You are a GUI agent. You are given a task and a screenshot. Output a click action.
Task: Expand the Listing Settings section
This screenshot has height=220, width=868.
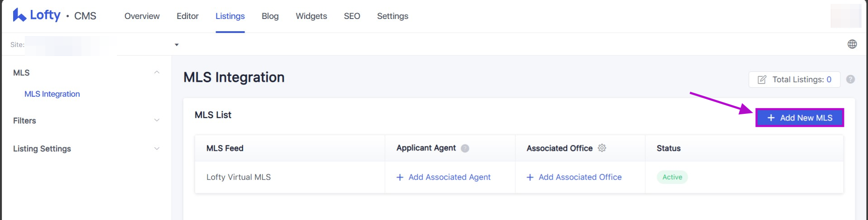pos(157,149)
